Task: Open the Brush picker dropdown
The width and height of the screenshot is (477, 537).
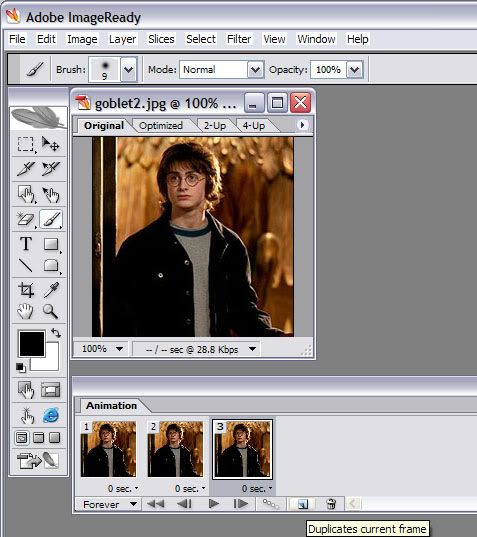Action: [128, 70]
